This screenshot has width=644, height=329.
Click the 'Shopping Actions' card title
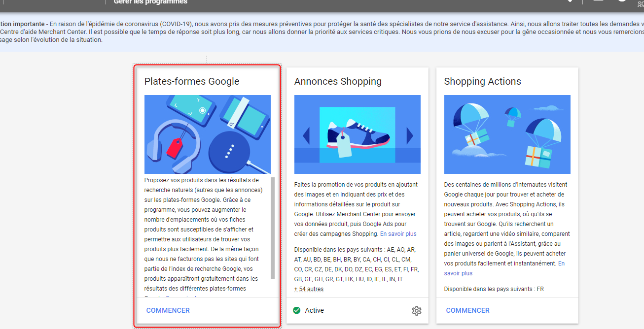tap(483, 82)
